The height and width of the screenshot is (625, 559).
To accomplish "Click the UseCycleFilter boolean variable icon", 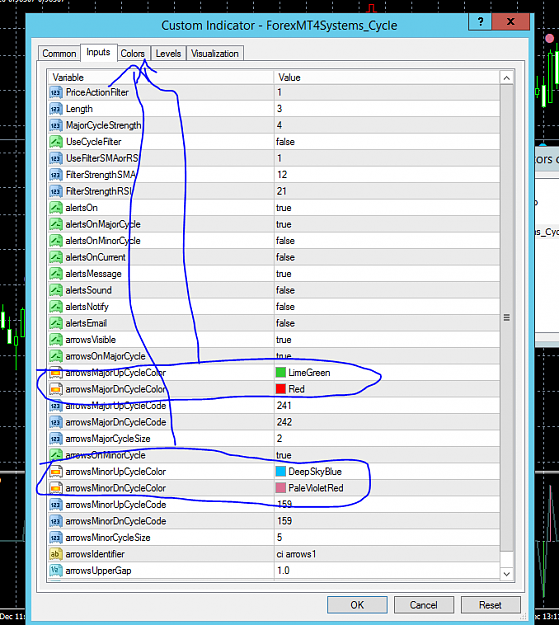I will tap(56, 142).
